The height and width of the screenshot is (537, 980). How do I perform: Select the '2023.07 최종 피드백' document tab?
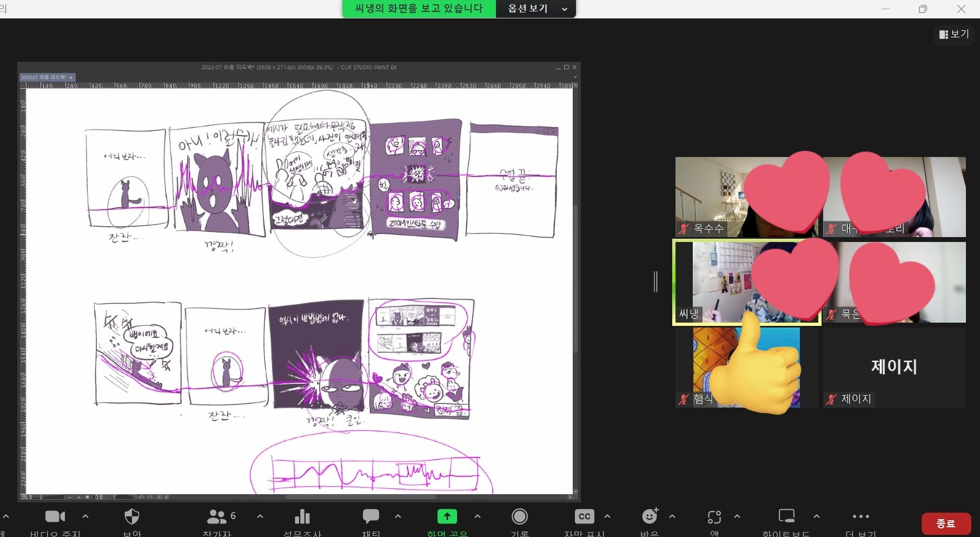[x=47, y=77]
